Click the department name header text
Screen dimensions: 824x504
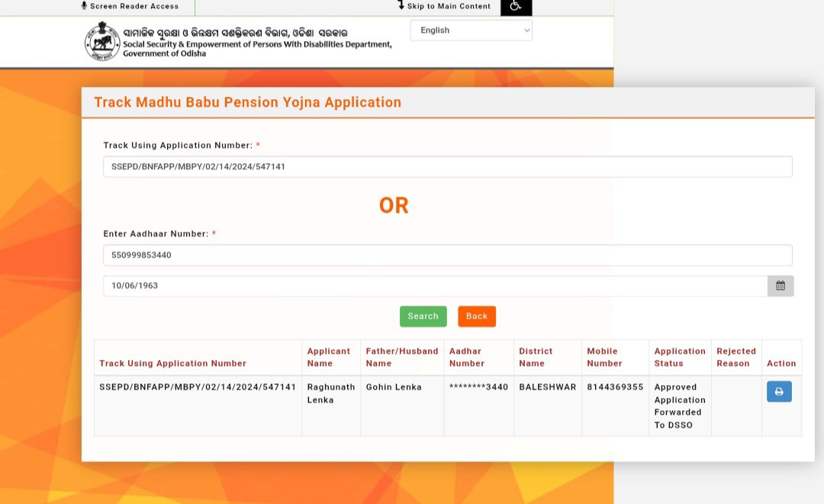[x=258, y=43]
